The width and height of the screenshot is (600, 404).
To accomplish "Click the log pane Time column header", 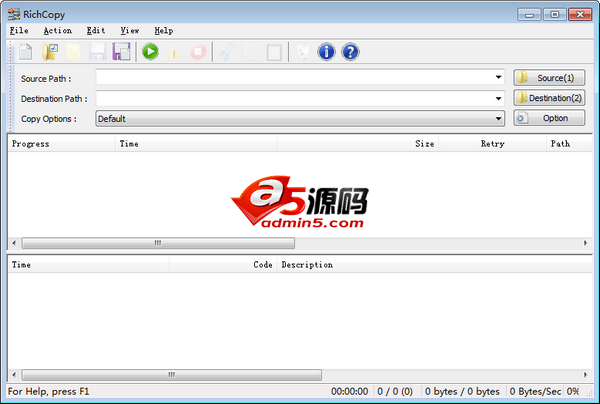I will [88, 265].
